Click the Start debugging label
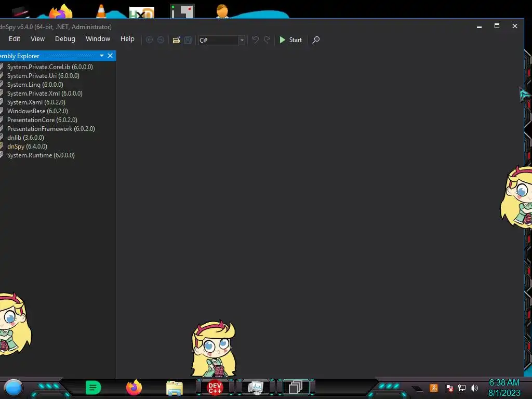The width and height of the screenshot is (532, 399). (x=295, y=40)
